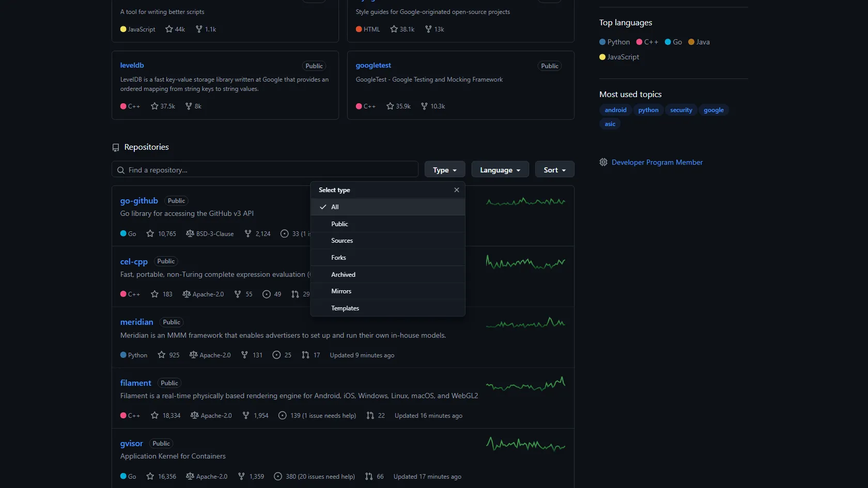
Task: Click the Java language in Top languages
Action: tap(699, 42)
